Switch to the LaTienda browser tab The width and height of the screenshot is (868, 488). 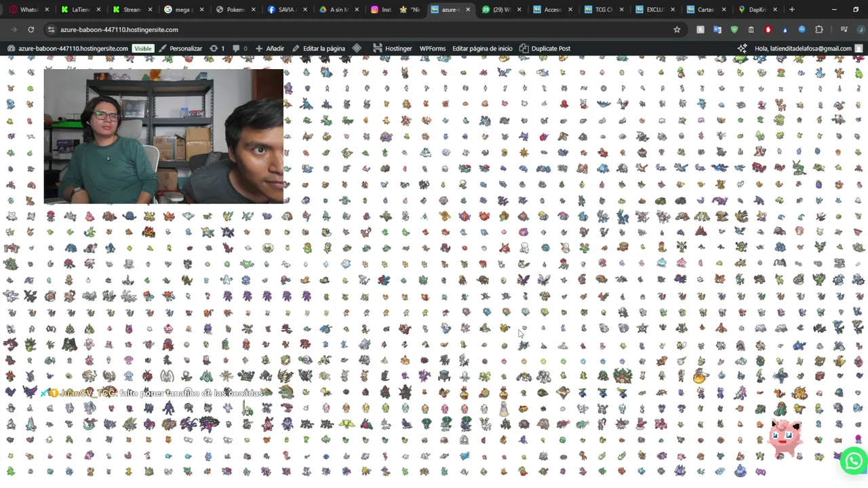click(x=75, y=9)
